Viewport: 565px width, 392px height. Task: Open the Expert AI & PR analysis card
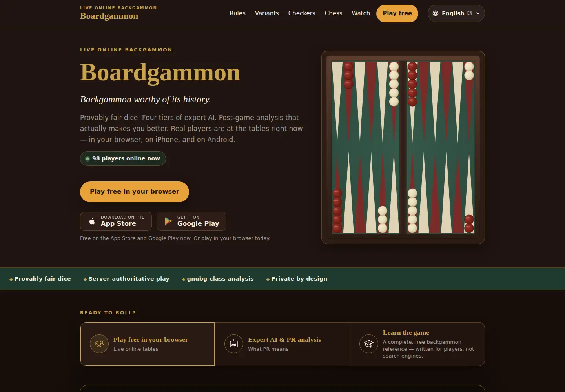coord(282,344)
